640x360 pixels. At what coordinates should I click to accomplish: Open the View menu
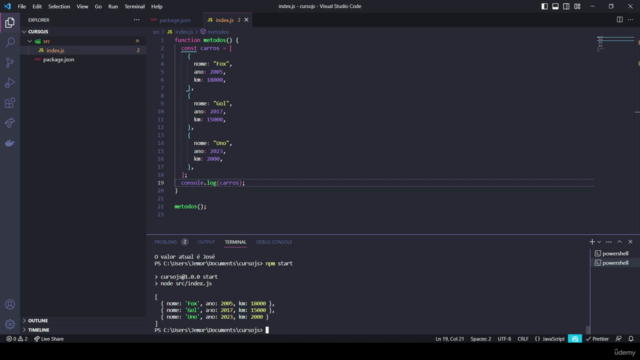[82, 7]
